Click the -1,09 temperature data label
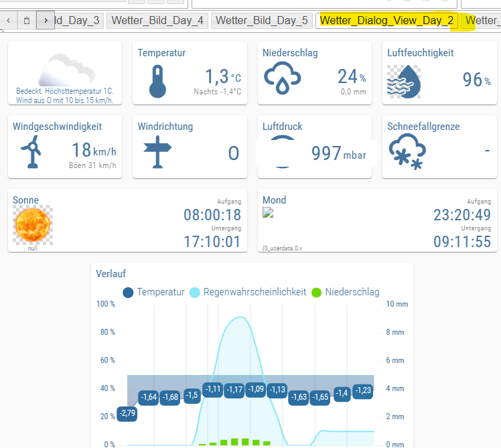 tap(256, 390)
